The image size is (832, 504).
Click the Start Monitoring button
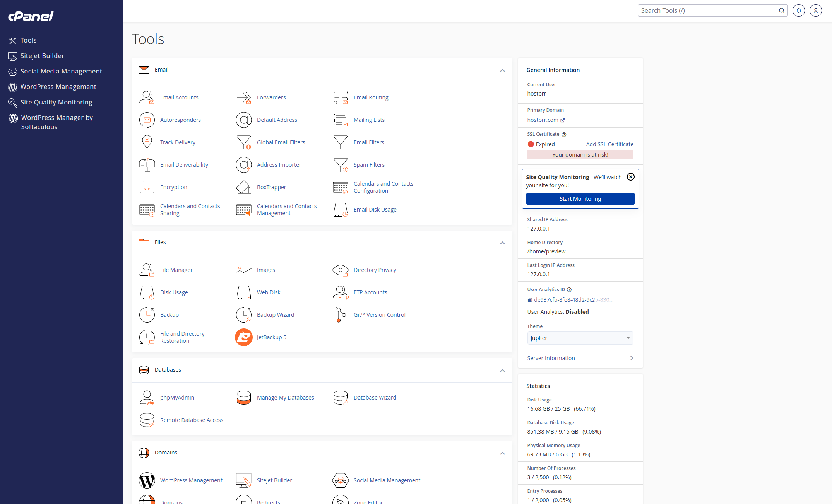pos(580,199)
